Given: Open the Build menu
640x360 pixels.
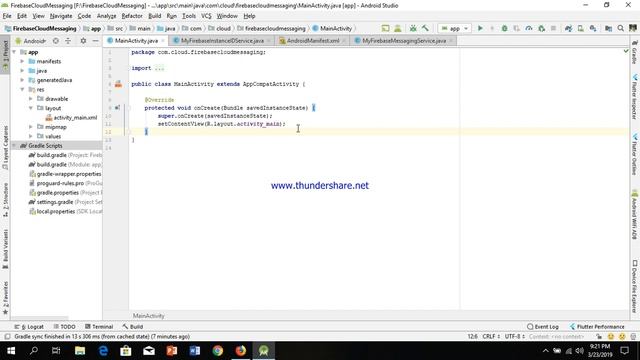Looking at the screenshot, I should coord(154,16).
